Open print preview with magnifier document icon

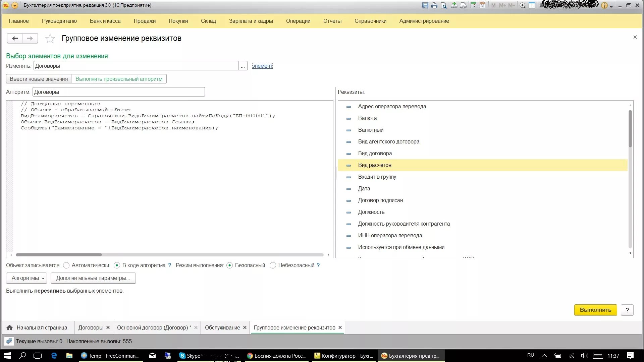click(x=444, y=5)
